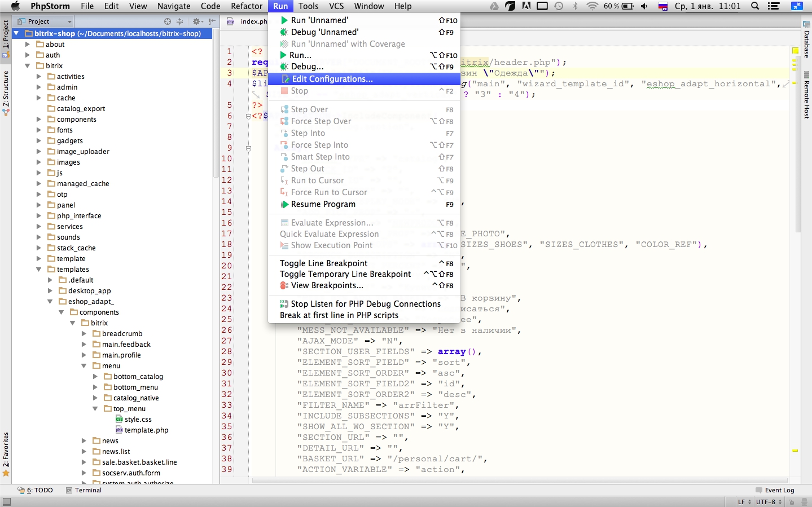Open the Project view dropdown
This screenshot has height=507, width=812.
[x=45, y=21]
